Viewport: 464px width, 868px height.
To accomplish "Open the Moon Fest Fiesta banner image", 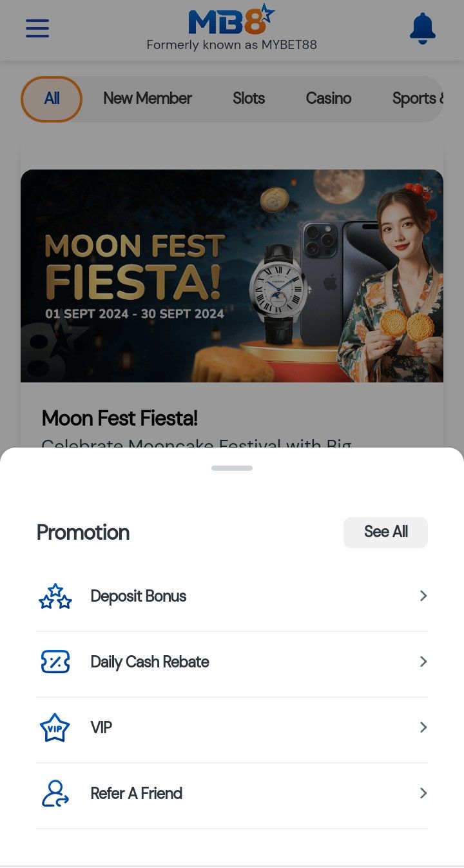I will [232, 276].
